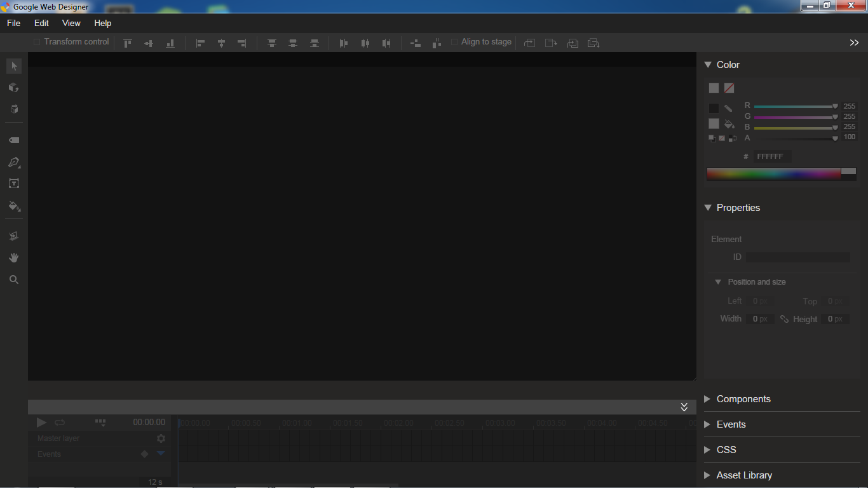Open Master layer settings gear
The image size is (868, 488).
pyautogui.click(x=161, y=438)
